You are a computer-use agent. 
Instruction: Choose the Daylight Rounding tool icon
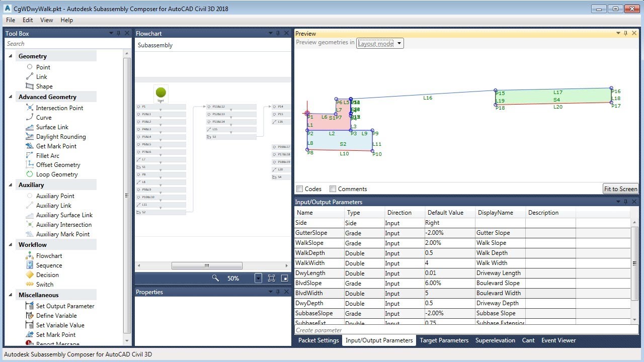(30, 136)
